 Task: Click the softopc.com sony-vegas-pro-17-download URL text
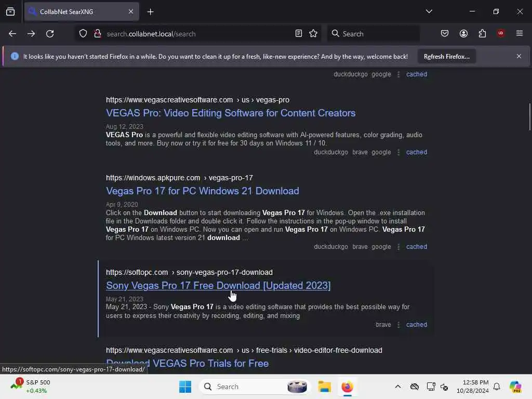point(189,272)
